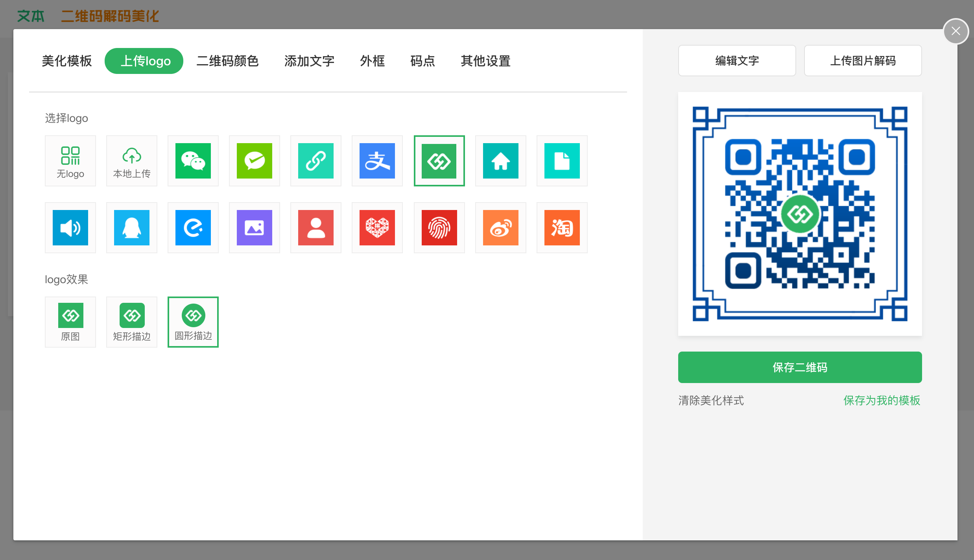Pick the purple image picture logo
This screenshot has width=974, height=560.
click(255, 228)
